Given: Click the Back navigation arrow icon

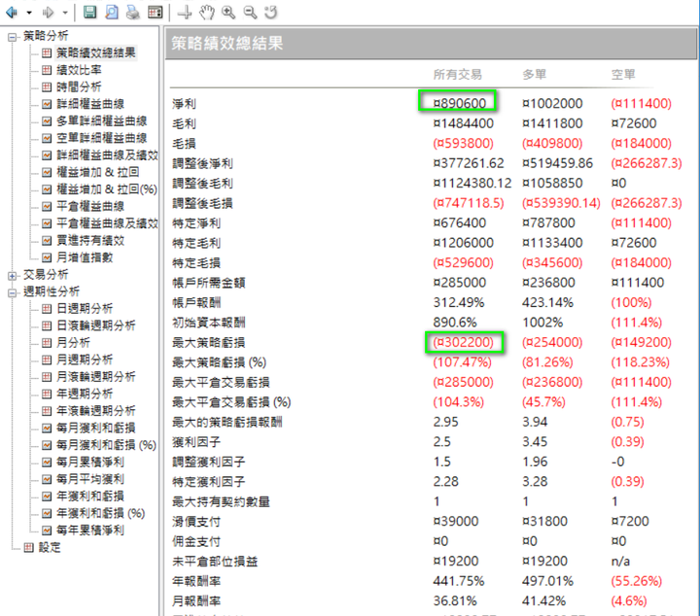Looking at the screenshot, I should point(12,13).
